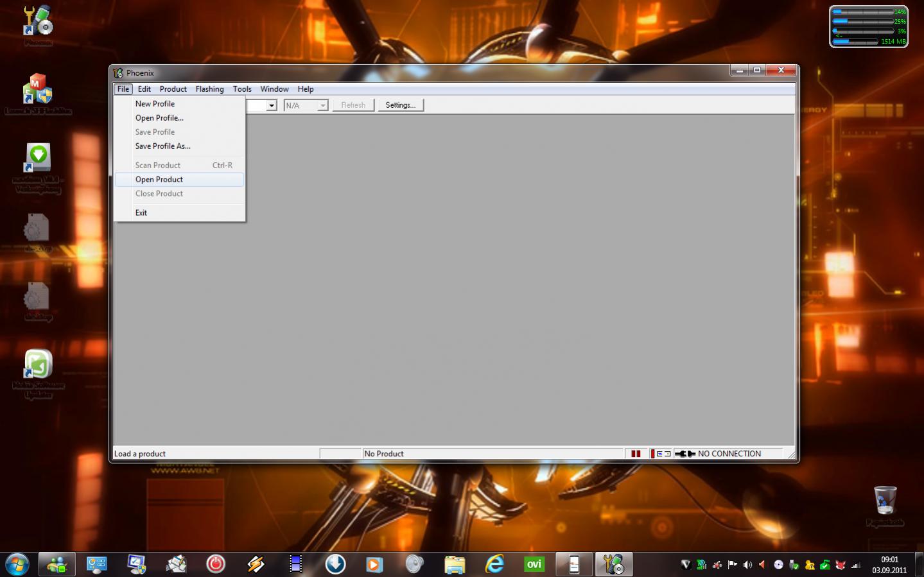Click the Refresh button in the toolbar
This screenshot has height=577, width=924.
pos(353,105)
